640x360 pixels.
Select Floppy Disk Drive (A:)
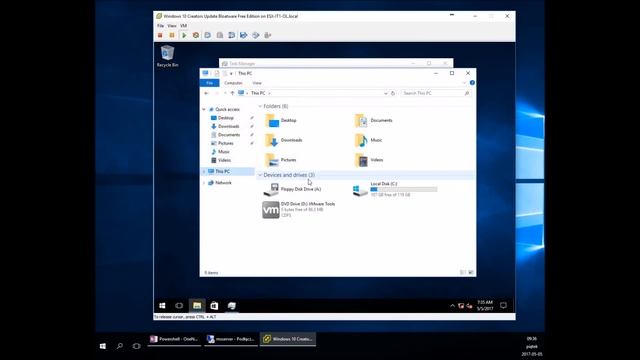(292, 189)
